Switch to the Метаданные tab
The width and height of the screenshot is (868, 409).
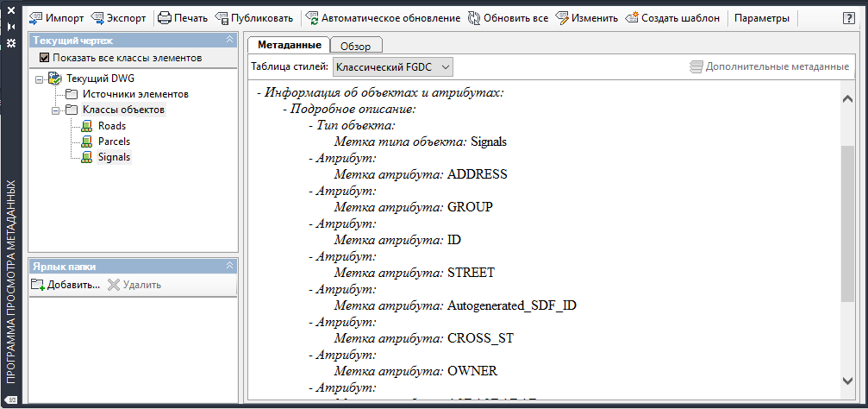(290, 45)
